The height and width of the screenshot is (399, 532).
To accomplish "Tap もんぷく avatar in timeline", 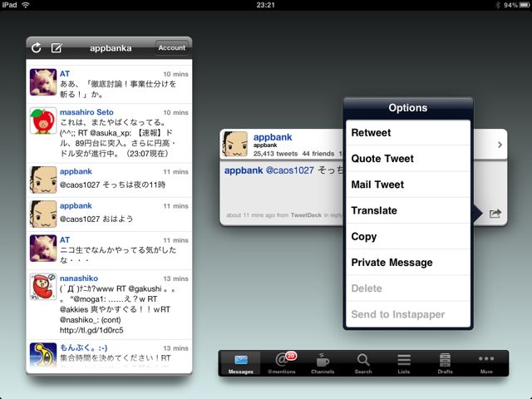I will (43, 355).
